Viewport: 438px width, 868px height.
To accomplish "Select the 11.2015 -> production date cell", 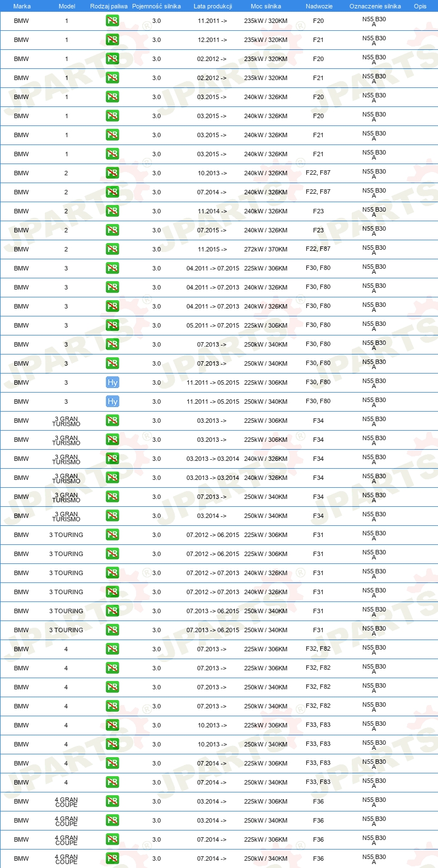I will [x=212, y=249].
